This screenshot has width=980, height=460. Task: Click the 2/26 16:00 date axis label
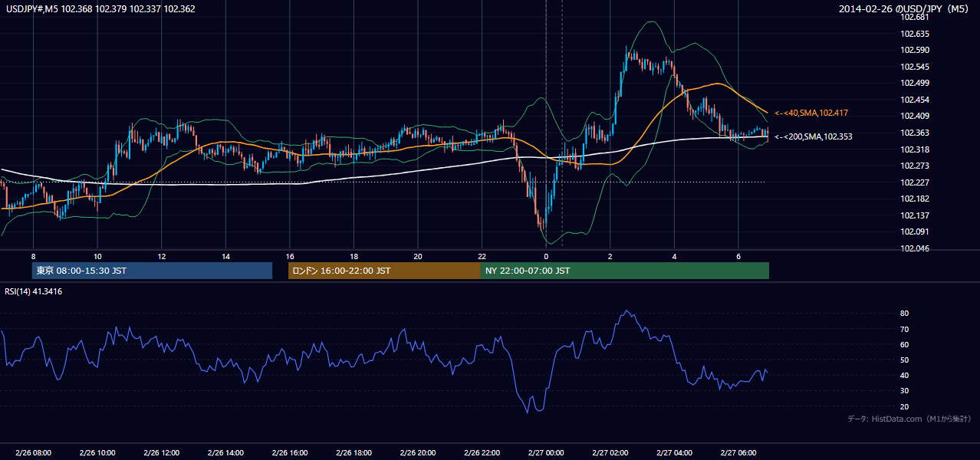pos(290,453)
